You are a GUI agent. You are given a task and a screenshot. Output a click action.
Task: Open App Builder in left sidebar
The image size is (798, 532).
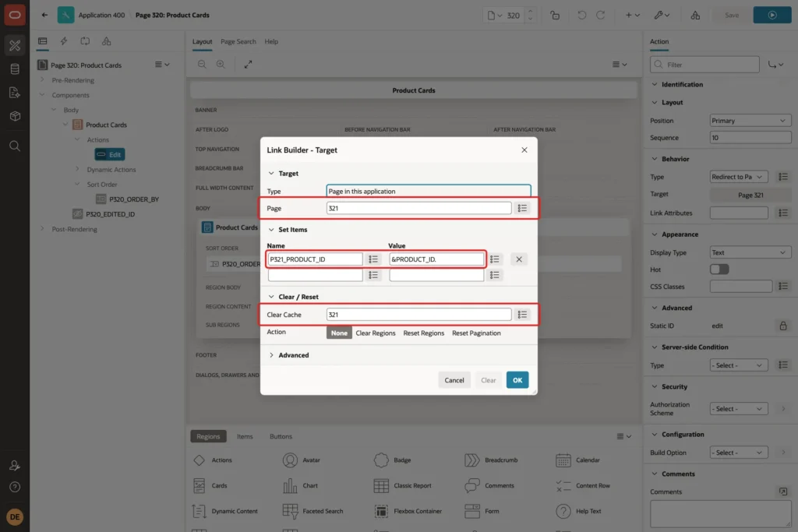tap(15, 45)
